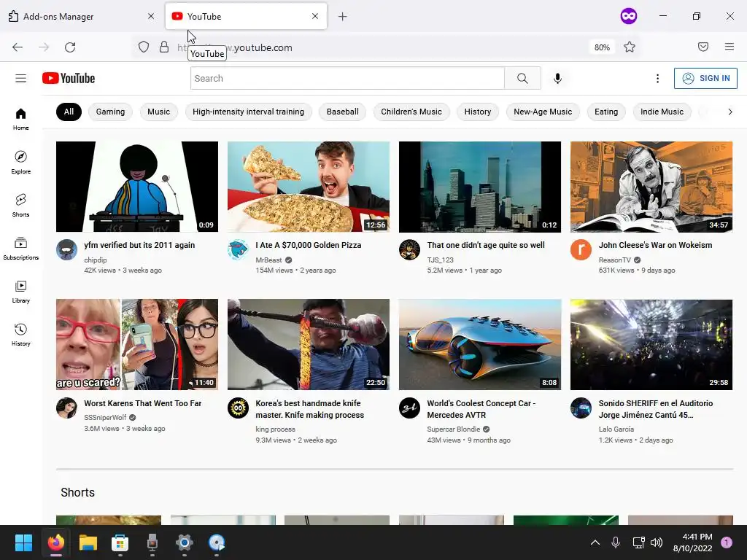Screen dimensions: 747x560
Task: Select High-intensity interval training chip
Action: pyautogui.click(x=248, y=112)
